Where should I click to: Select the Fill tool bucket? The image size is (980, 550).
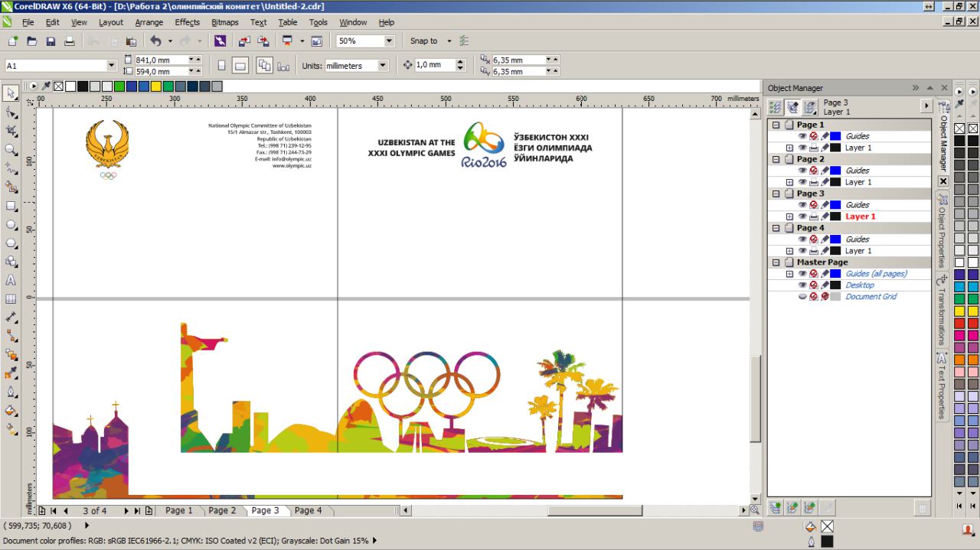[x=11, y=411]
